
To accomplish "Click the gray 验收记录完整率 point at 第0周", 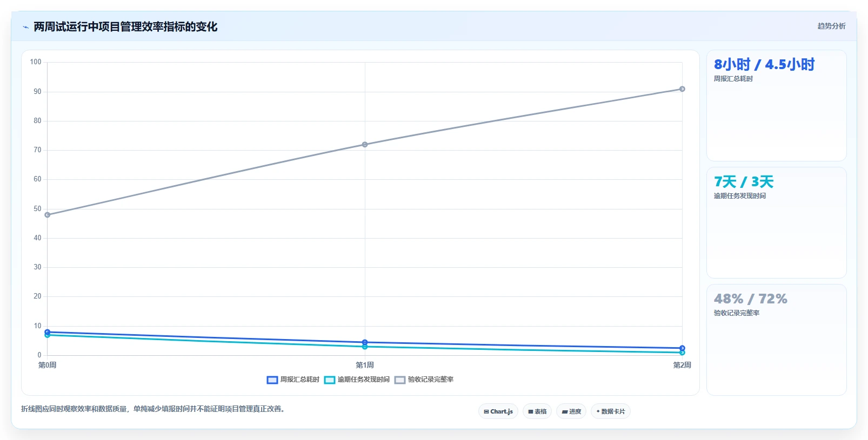I will coord(48,215).
